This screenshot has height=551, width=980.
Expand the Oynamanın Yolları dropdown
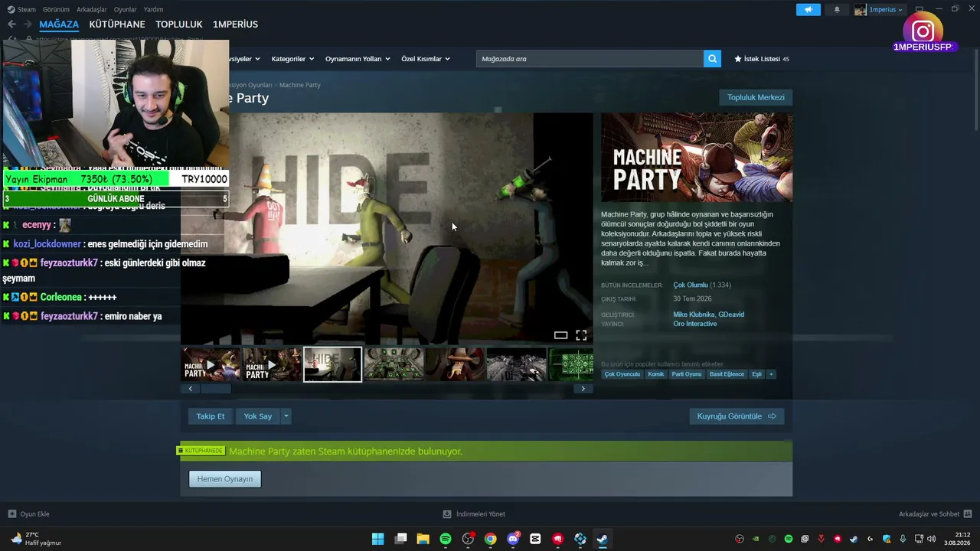(x=358, y=59)
